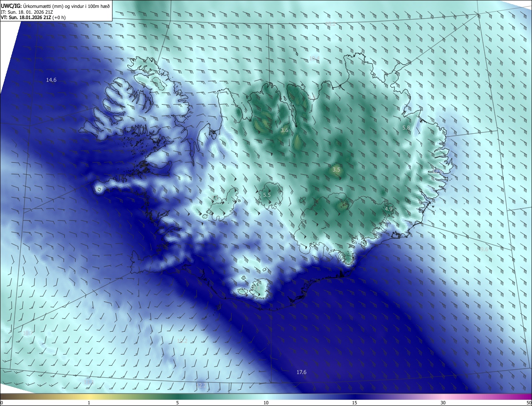Click the title "Úrkomumætti (mm) og vindur í 100m hæð"
This screenshot has width=532, height=406.
point(66,6)
